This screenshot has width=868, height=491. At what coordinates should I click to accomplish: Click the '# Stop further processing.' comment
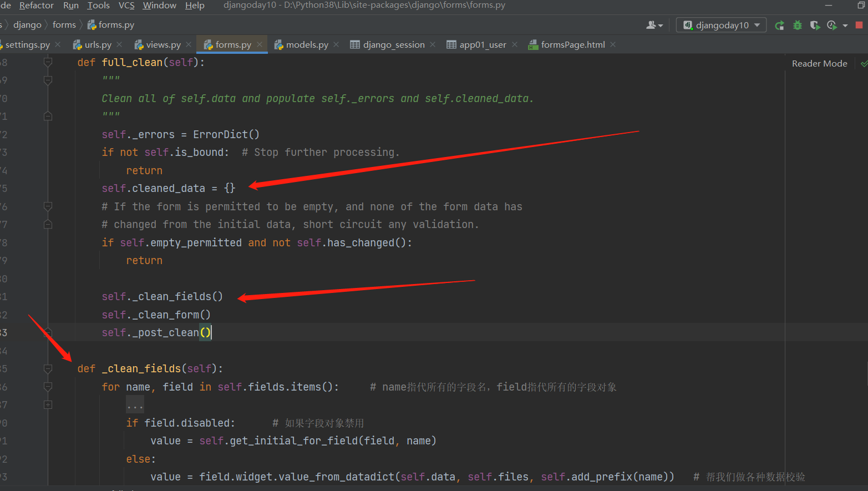(x=321, y=153)
